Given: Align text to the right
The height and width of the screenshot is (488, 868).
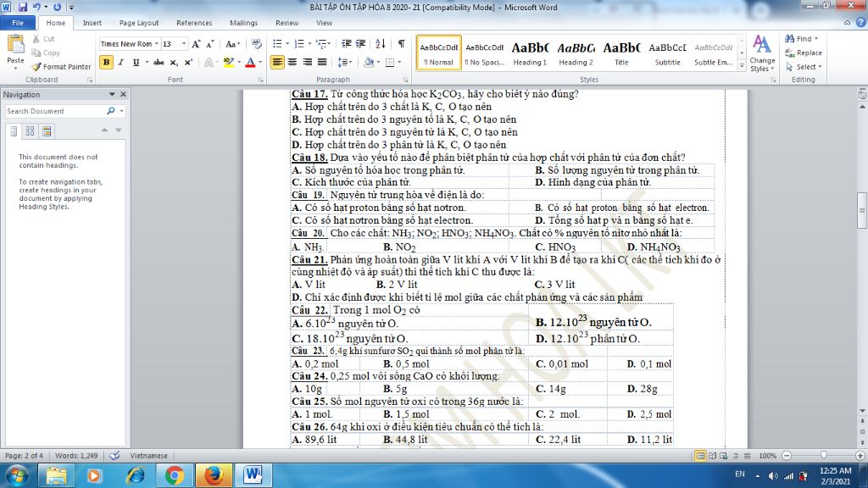Looking at the screenshot, I should (x=307, y=63).
